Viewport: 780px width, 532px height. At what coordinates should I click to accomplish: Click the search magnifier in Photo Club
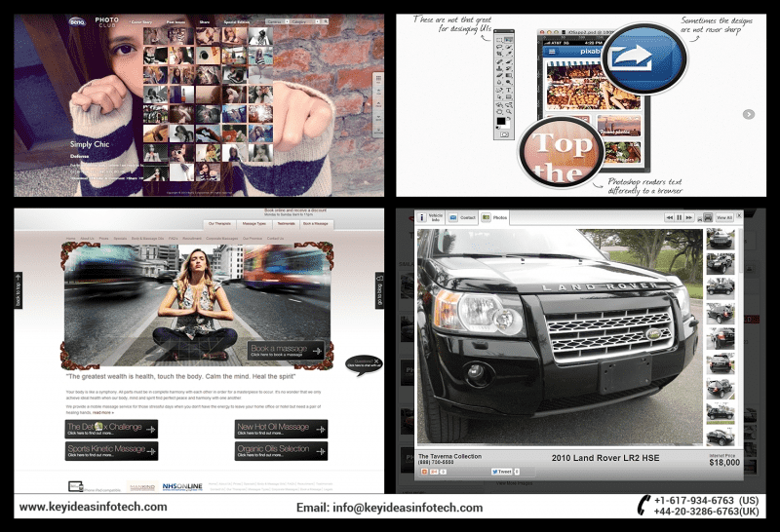[326, 21]
